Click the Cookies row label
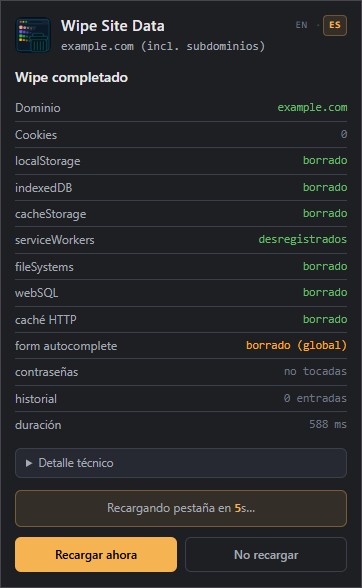The height and width of the screenshot is (588, 362). 36,135
